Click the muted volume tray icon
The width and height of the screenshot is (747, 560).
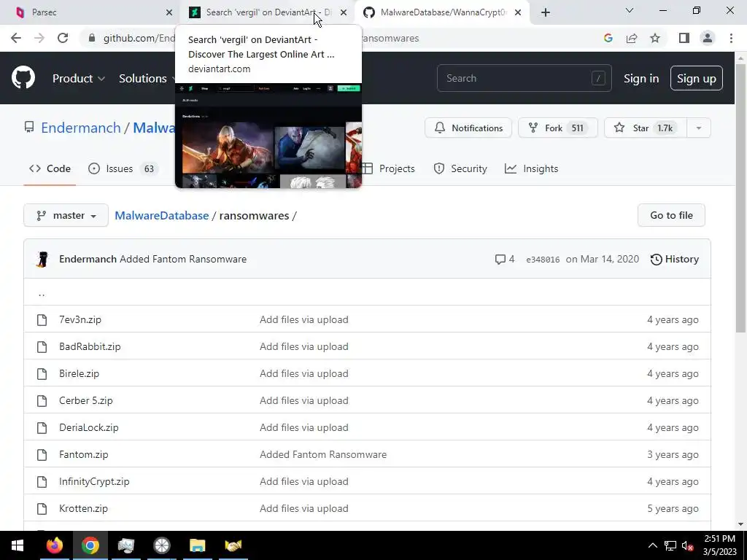(687, 545)
